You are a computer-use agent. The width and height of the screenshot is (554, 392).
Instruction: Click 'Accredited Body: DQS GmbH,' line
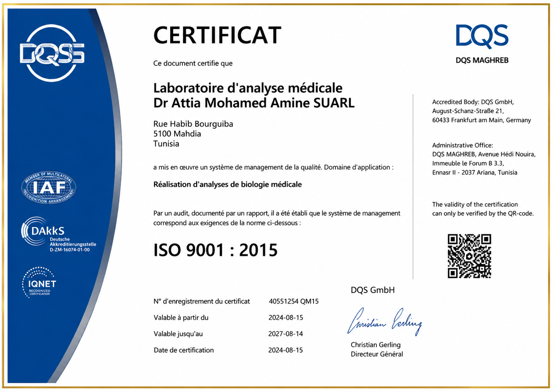click(x=473, y=102)
